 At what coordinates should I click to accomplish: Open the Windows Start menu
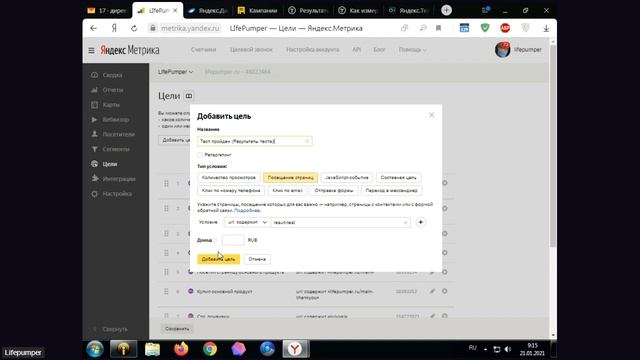[x=95, y=349]
